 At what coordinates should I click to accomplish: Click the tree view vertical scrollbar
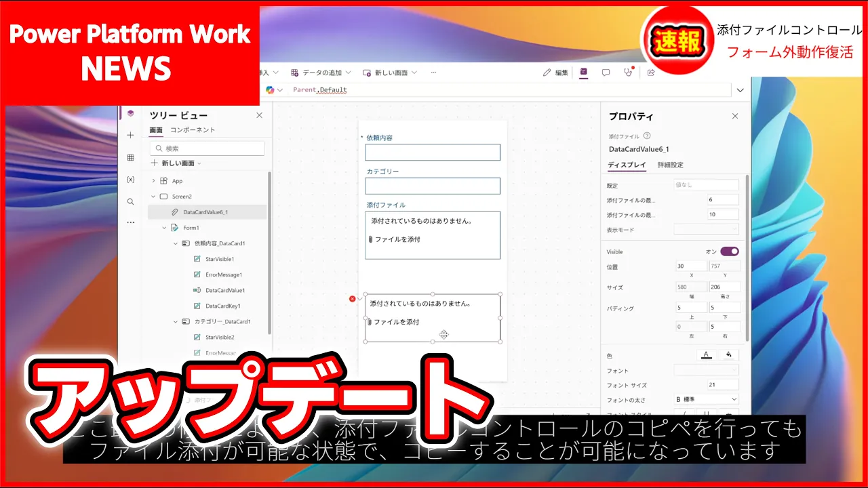click(269, 252)
